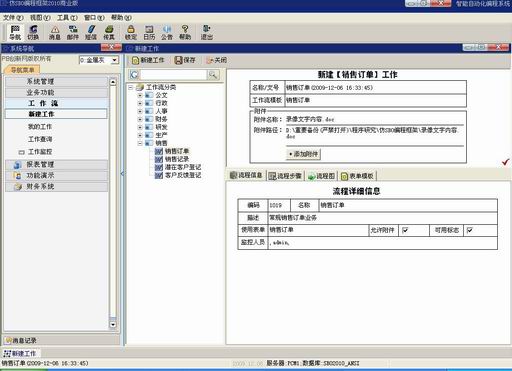Expand the 财务 tree node
The height and width of the screenshot is (371, 512).
click(x=140, y=119)
